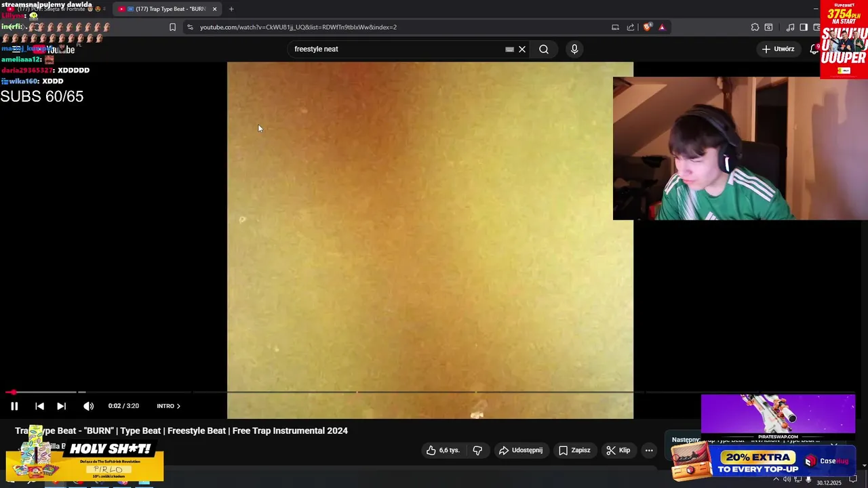Image resolution: width=868 pixels, height=488 pixels.
Task: Open on-screen keyboard in search box
Action: (x=509, y=49)
